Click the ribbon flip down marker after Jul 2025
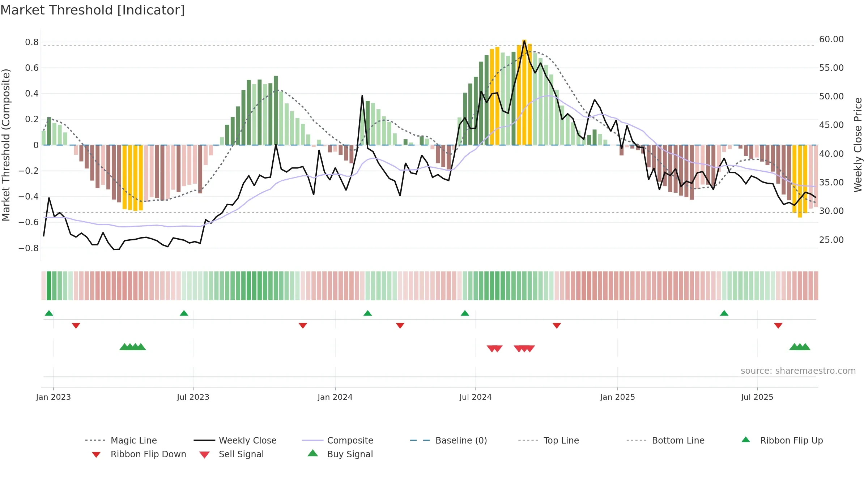 point(778,326)
